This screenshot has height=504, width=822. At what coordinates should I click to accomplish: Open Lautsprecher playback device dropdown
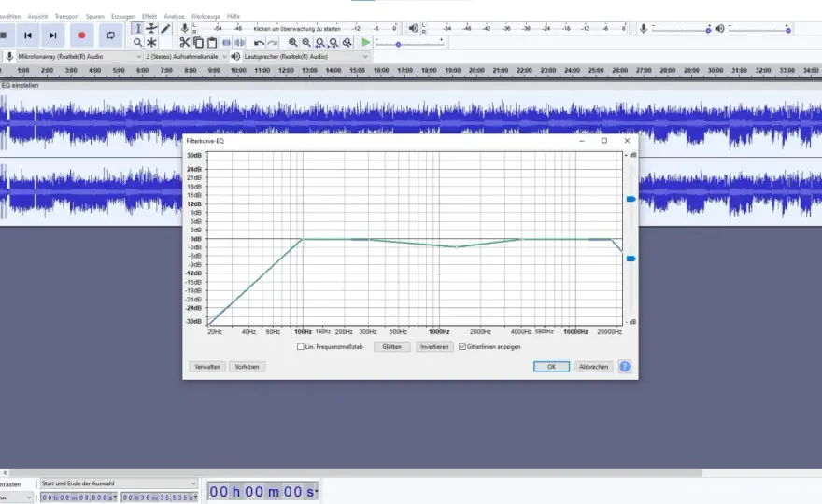pos(305,56)
